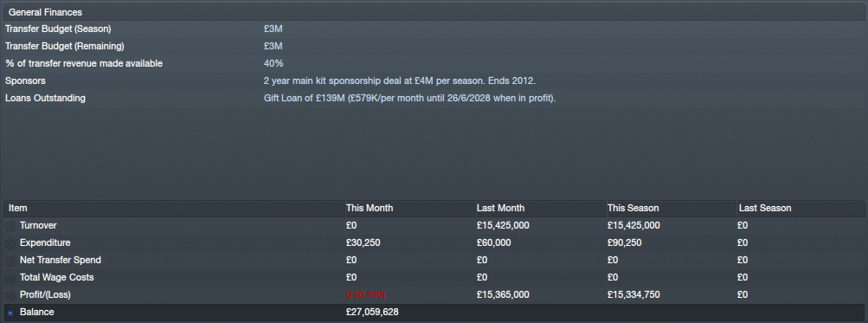Select the Net Transfer Spend radio button

point(10,261)
